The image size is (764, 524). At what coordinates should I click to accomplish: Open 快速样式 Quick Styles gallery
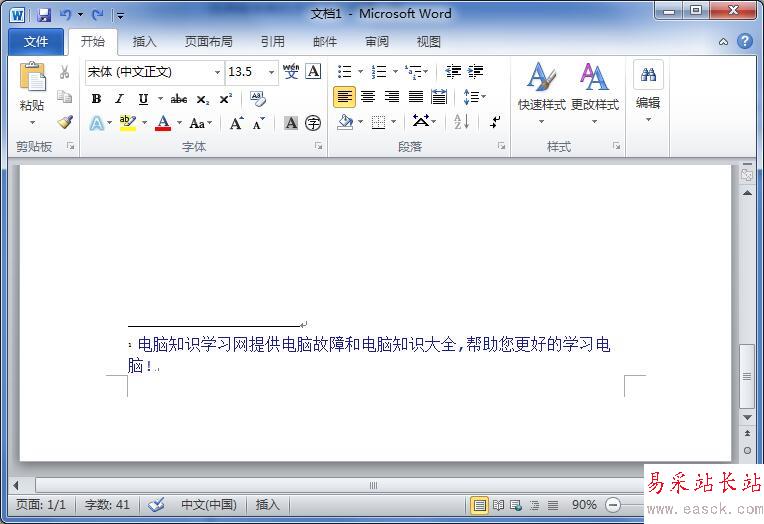[541, 93]
